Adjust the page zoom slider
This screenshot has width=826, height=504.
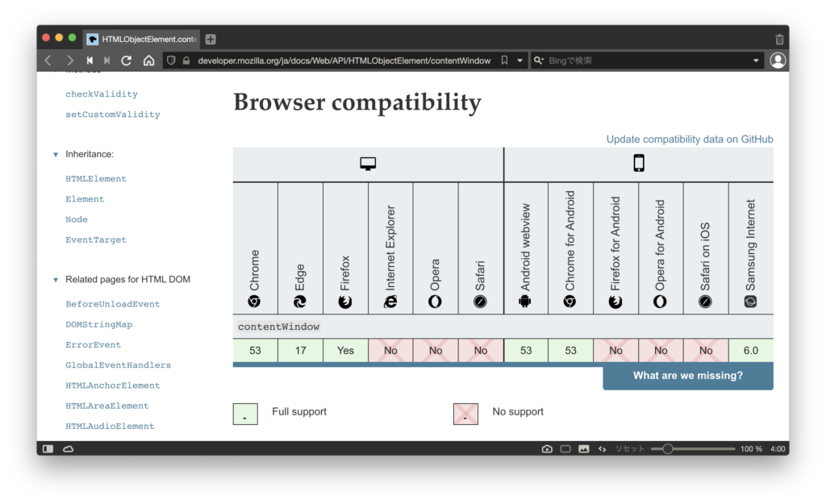pos(668,449)
